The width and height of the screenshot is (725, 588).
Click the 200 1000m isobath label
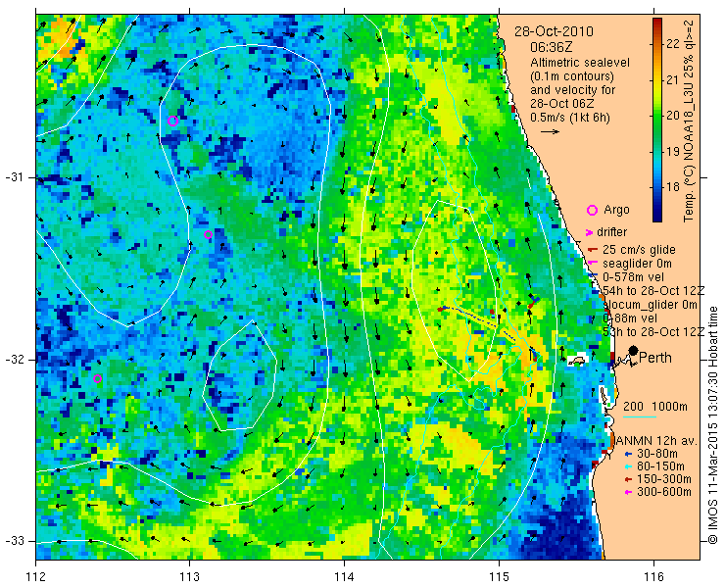[x=655, y=407]
